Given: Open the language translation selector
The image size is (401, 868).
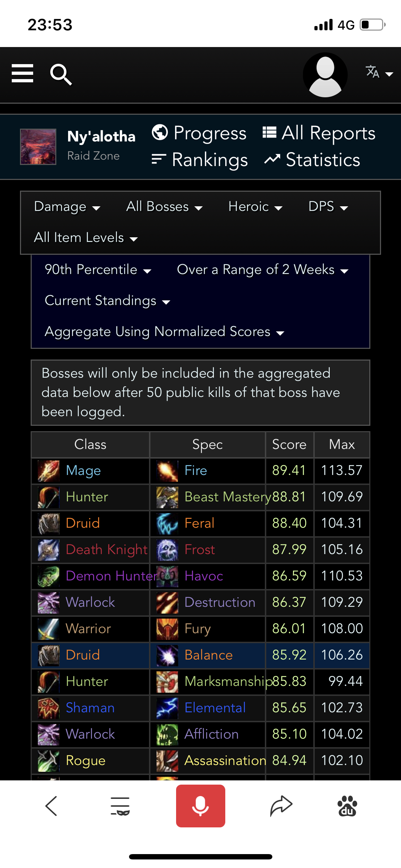Looking at the screenshot, I should (379, 73).
